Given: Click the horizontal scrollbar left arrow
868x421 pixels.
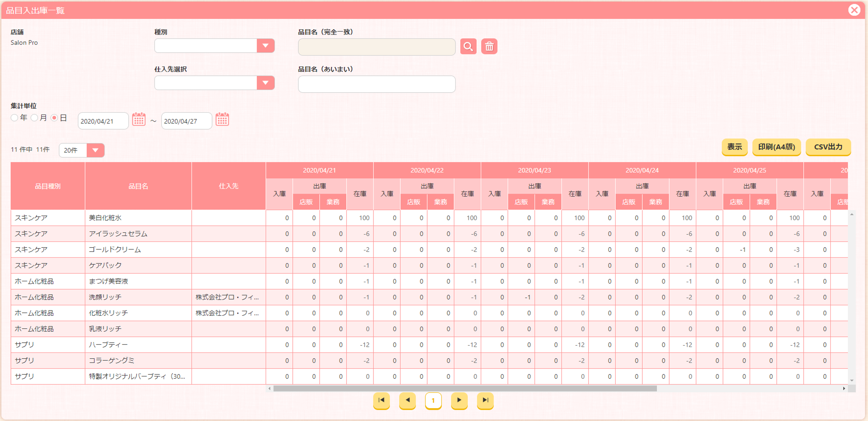Looking at the screenshot, I should tap(269, 389).
